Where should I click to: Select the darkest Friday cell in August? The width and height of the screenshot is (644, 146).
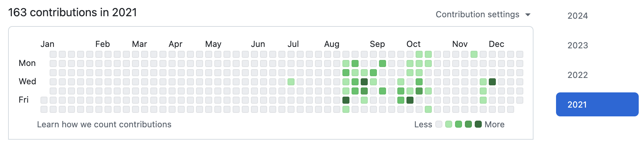click(346, 100)
